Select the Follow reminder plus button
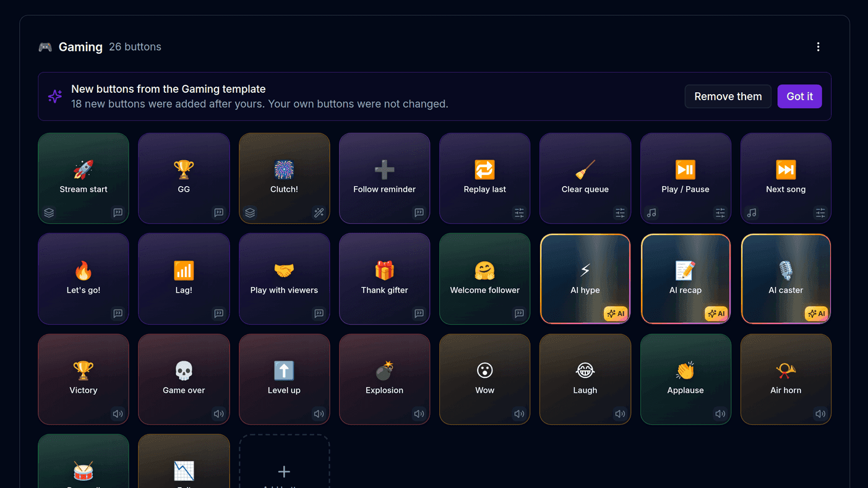The image size is (868, 488). (x=384, y=178)
